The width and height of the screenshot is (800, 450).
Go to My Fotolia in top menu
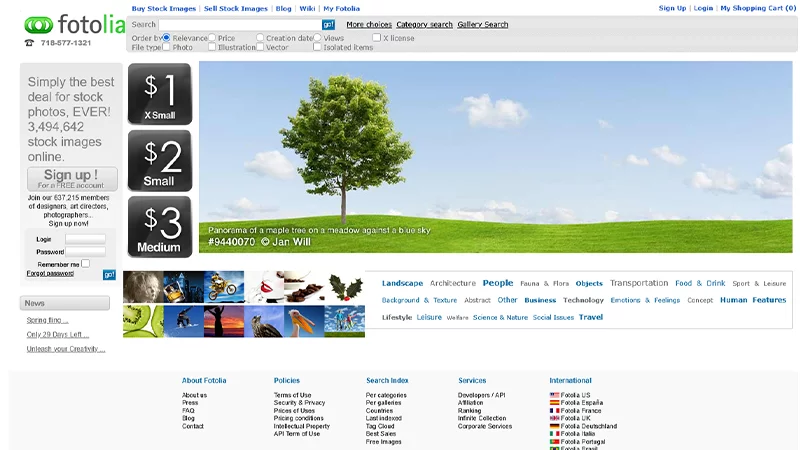(341, 8)
